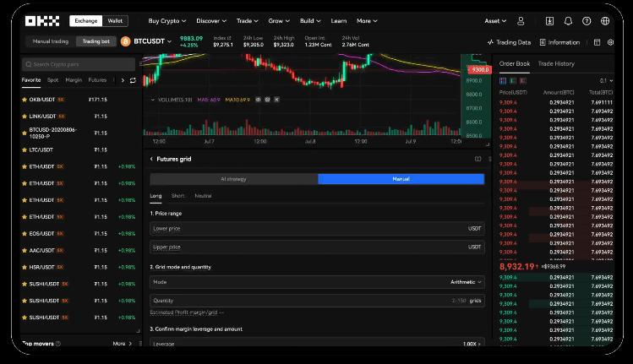
Task: Unfavorite LINK/USDT via its star
Action: click(25, 117)
